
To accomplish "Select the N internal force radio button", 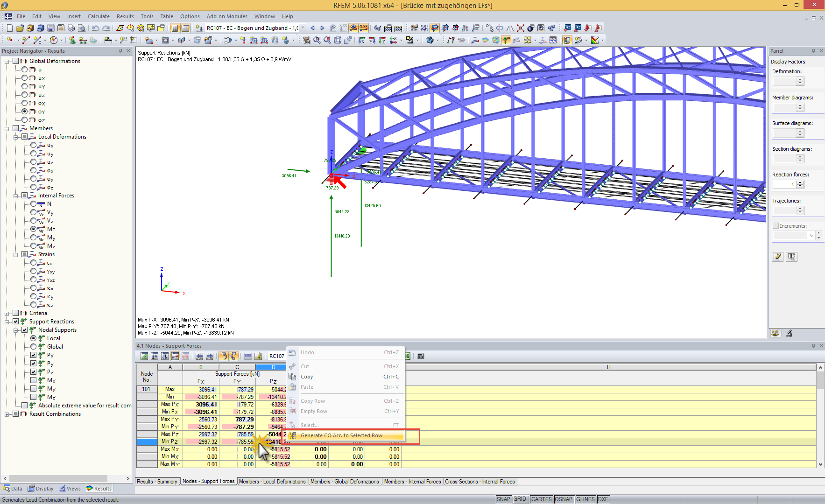I will tap(34, 204).
